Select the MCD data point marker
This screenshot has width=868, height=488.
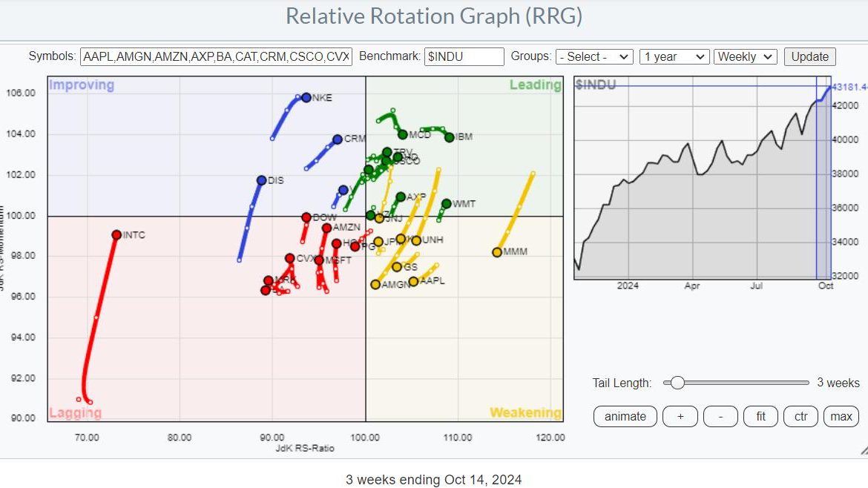coord(403,134)
